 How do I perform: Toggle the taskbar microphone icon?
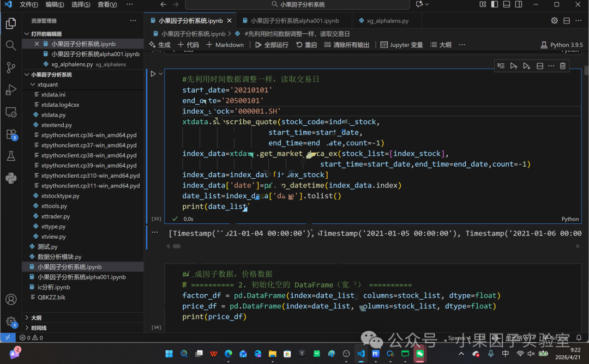(491, 354)
